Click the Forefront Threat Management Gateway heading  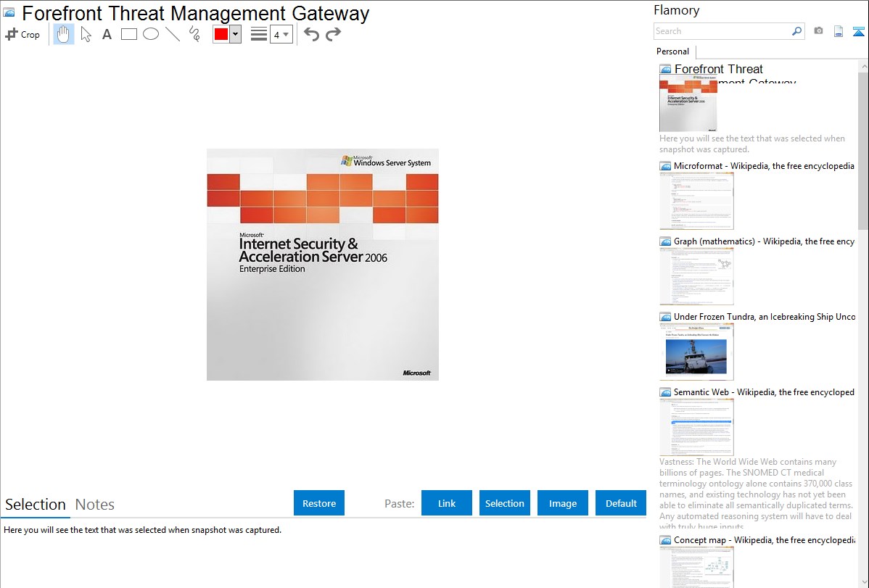(196, 13)
